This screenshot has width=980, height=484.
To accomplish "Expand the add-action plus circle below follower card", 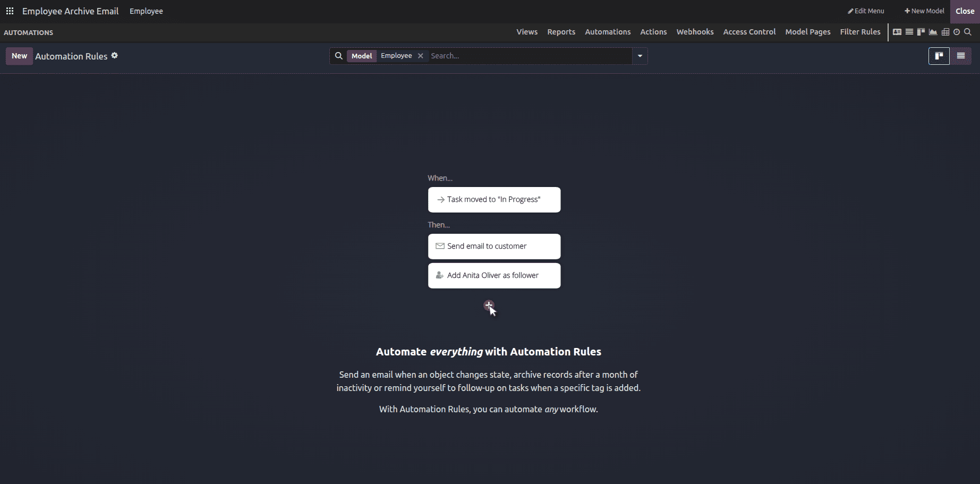I will (x=489, y=306).
